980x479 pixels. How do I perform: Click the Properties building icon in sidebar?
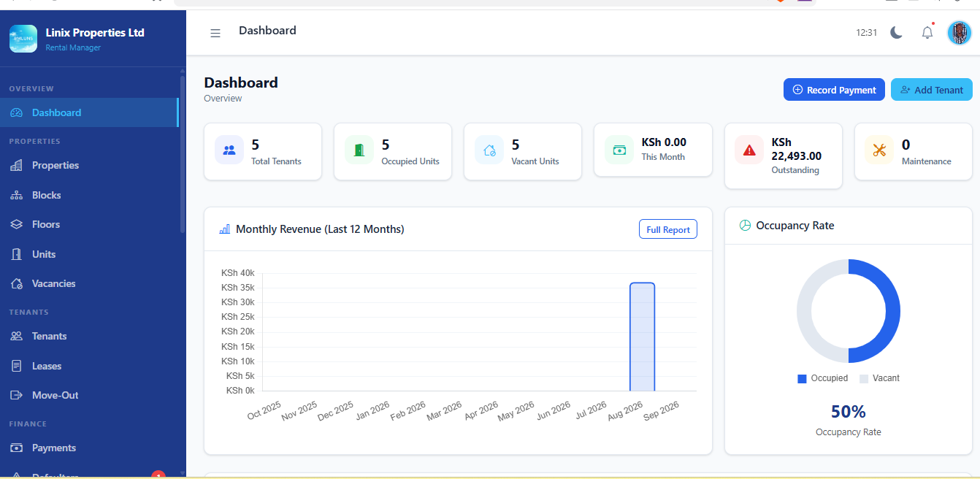pyautogui.click(x=16, y=165)
